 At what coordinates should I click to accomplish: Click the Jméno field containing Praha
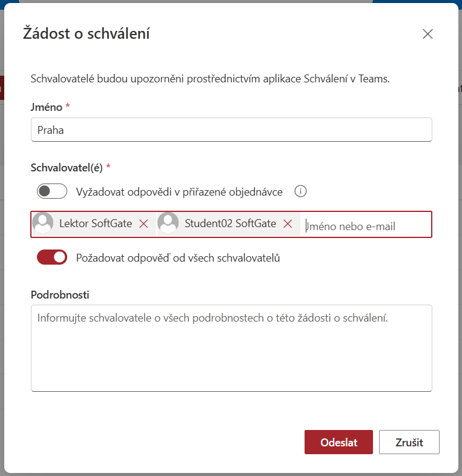(x=231, y=130)
